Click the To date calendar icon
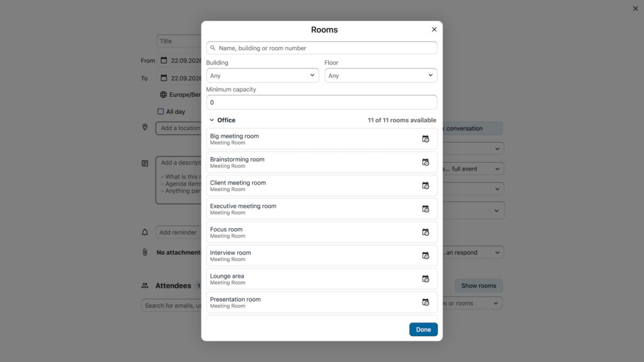The height and width of the screenshot is (362, 644). [164, 78]
